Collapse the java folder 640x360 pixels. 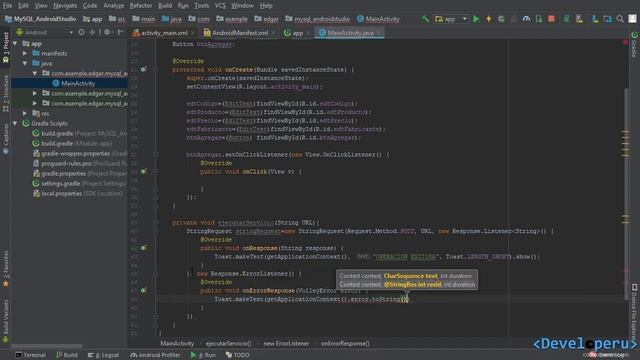pyautogui.click(x=25, y=63)
